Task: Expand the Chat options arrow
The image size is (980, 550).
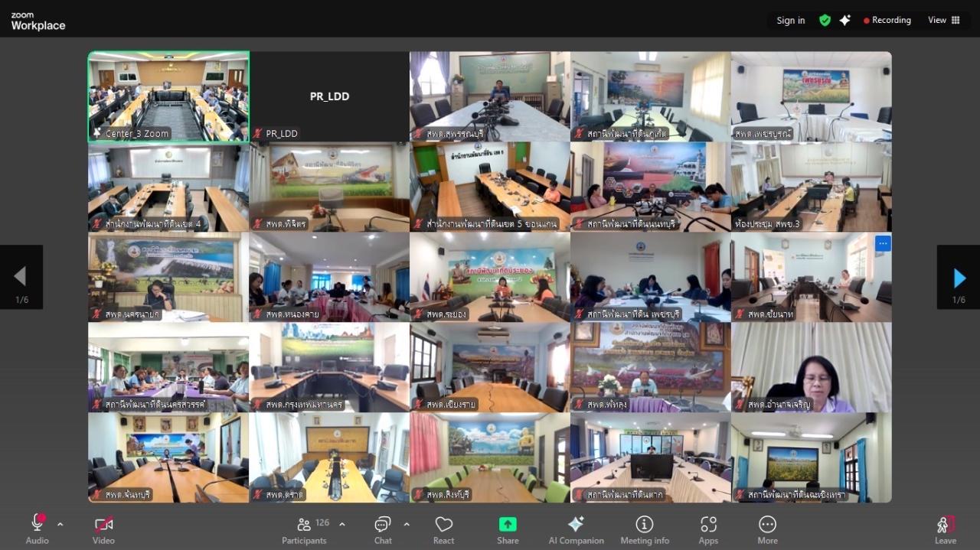Action: tap(407, 524)
